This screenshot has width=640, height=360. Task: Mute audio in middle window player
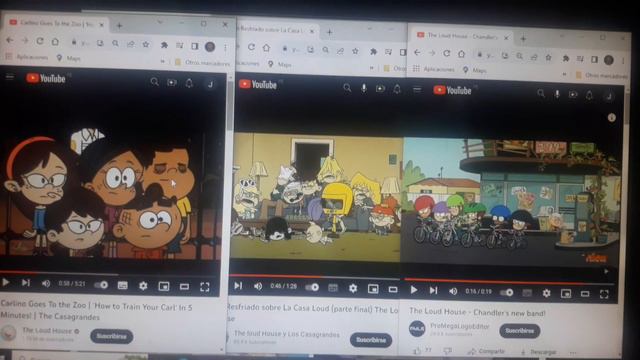[x=258, y=287]
